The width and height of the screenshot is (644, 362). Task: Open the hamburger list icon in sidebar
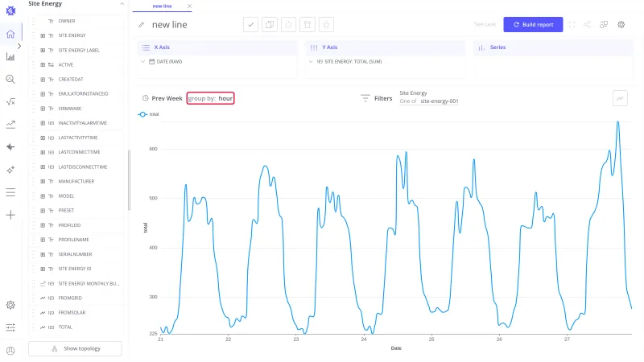10,192
